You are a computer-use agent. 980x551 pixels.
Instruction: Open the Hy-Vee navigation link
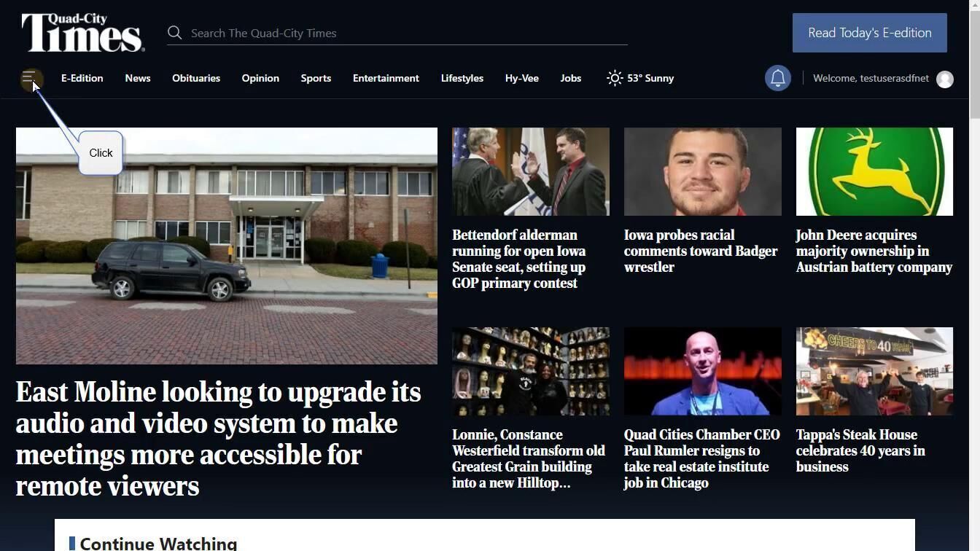point(522,78)
